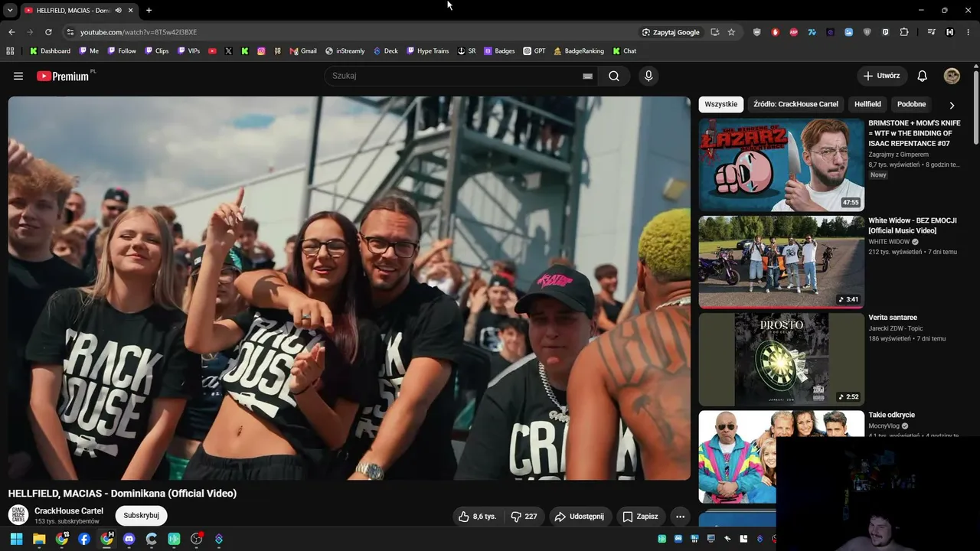Open YouTube notifications bell
The image size is (980, 551).
pos(923,76)
